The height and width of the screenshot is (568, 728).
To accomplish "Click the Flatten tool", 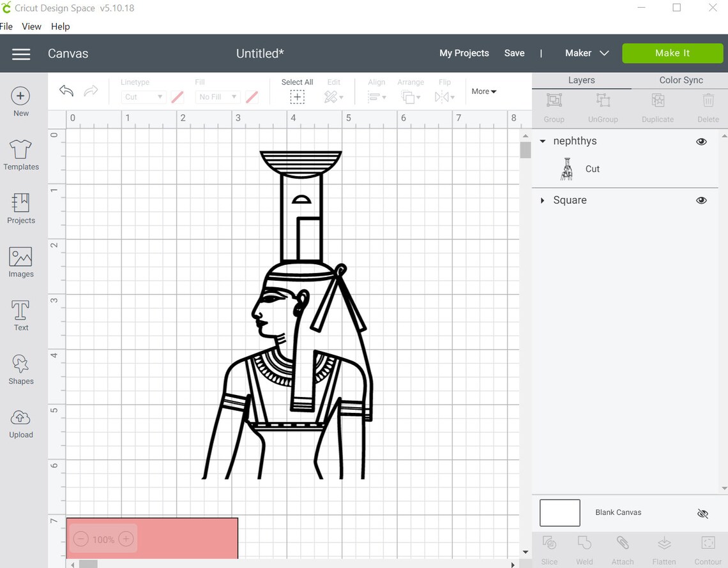I will (x=664, y=548).
